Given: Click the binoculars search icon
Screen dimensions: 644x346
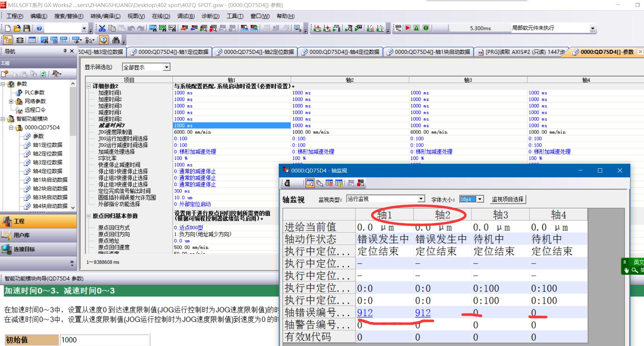Looking at the screenshot, I should click(x=116, y=40).
